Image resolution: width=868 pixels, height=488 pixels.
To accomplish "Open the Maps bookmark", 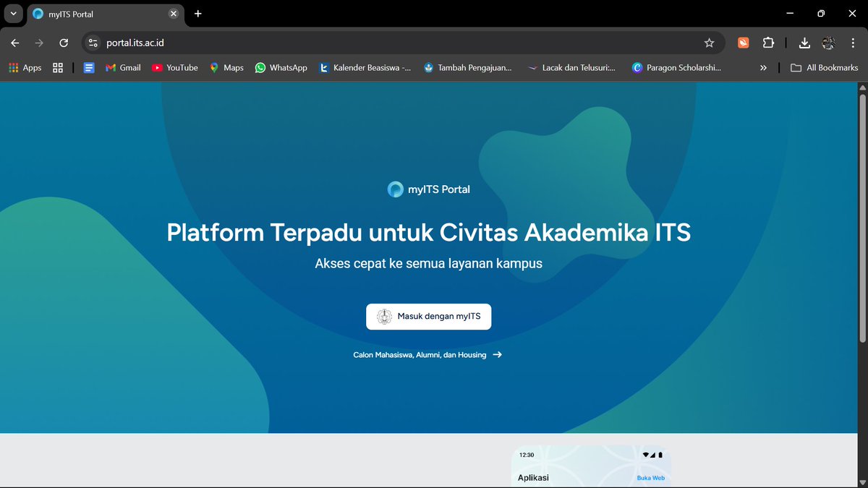I will tap(226, 67).
